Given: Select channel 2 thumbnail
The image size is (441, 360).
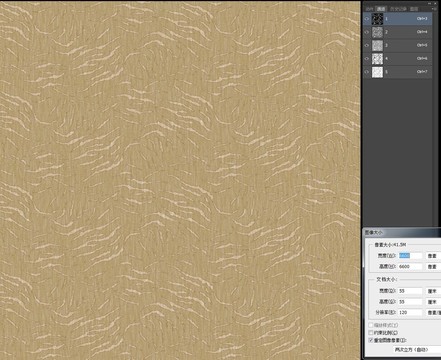Looking at the screenshot, I should pyautogui.click(x=377, y=32).
